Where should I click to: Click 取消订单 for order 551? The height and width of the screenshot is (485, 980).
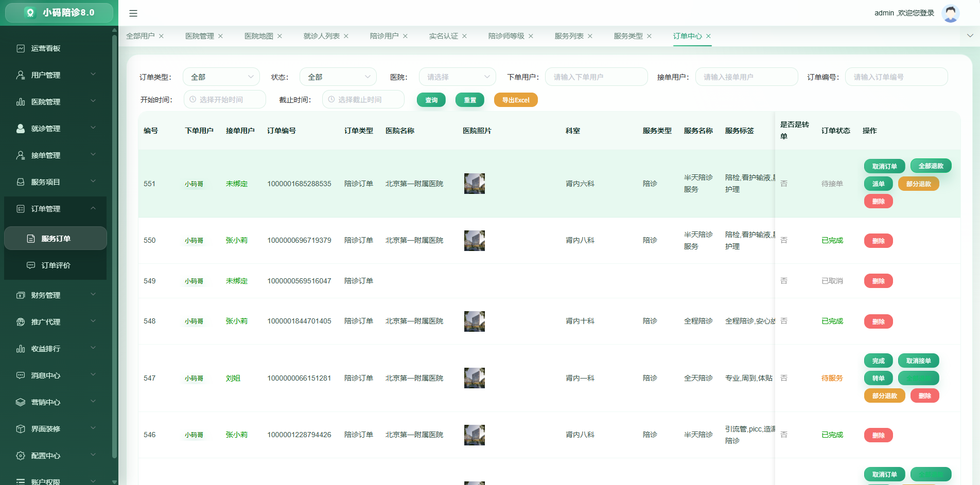pyautogui.click(x=884, y=166)
